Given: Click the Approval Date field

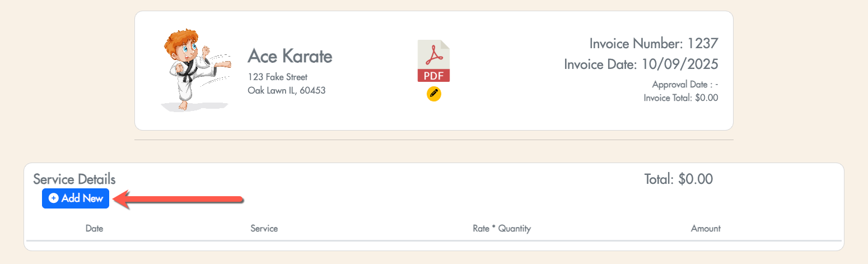Looking at the screenshot, I should (685, 85).
